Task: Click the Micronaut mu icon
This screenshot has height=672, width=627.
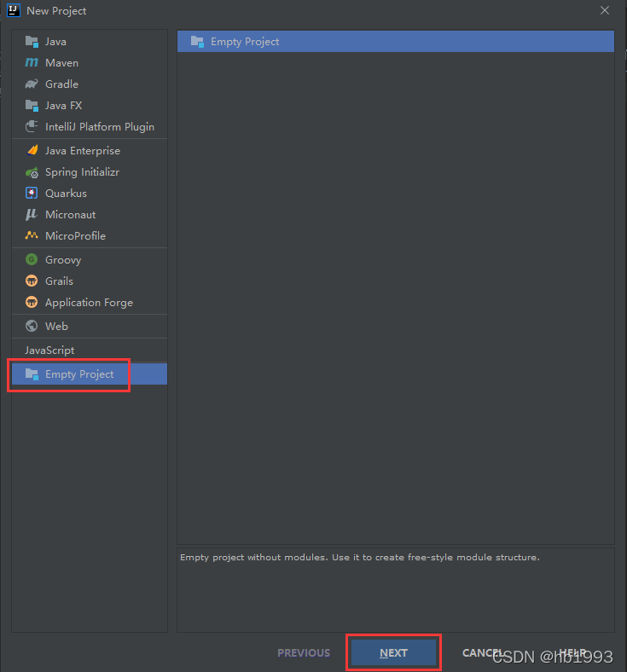Action: coord(32,215)
